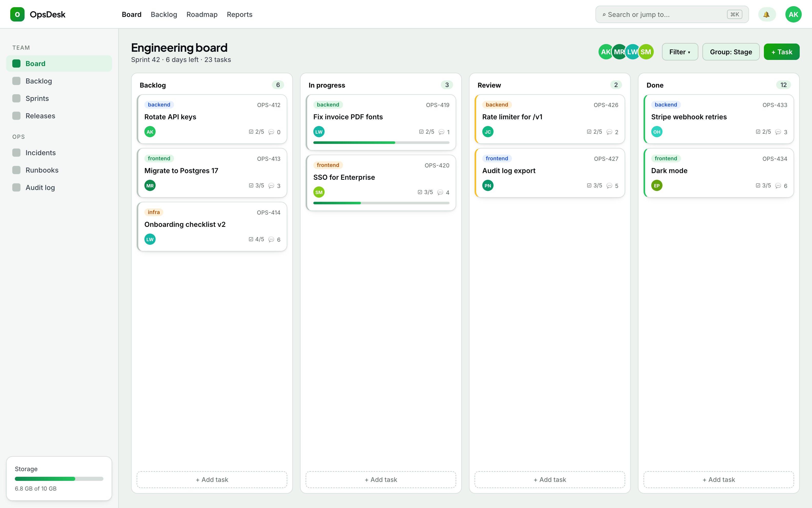The image size is (812, 508).
Task: Click the ⌘K shortcut badge
Action: [x=735, y=14]
